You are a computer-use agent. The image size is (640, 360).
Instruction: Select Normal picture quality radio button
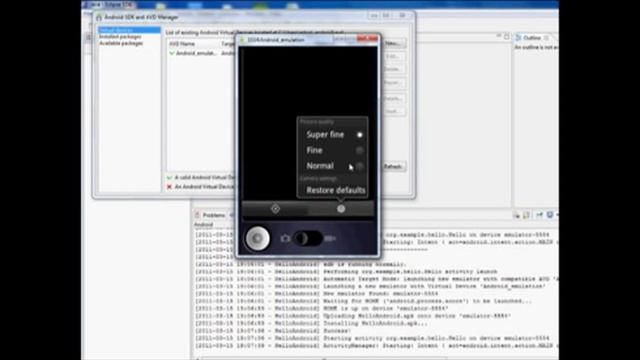tap(359, 166)
